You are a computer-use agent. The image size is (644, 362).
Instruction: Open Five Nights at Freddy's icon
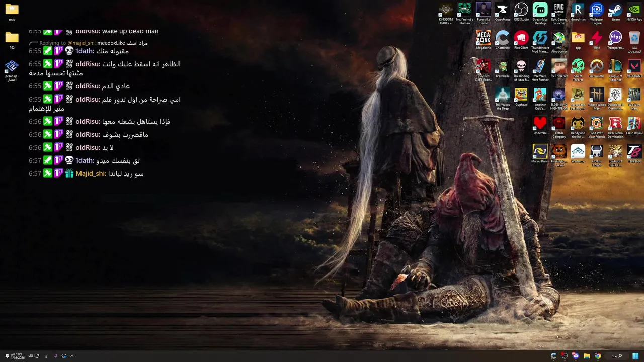pyautogui.click(x=559, y=154)
